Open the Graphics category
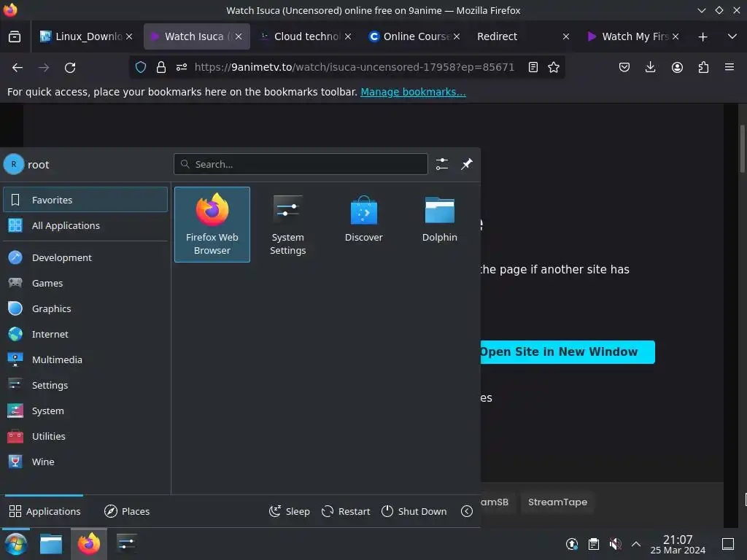 [x=85, y=308]
